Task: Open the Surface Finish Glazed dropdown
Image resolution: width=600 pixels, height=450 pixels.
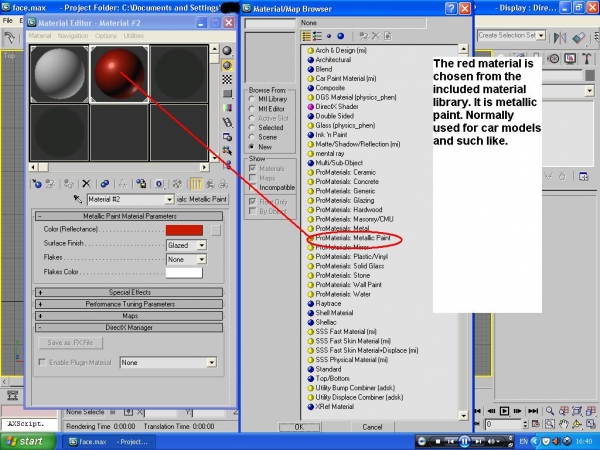Action: point(202,245)
